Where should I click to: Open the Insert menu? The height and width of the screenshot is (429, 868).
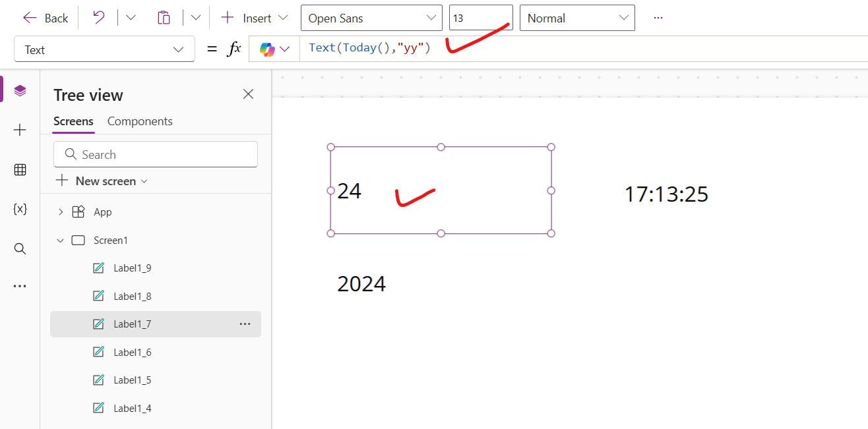tap(254, 18)
